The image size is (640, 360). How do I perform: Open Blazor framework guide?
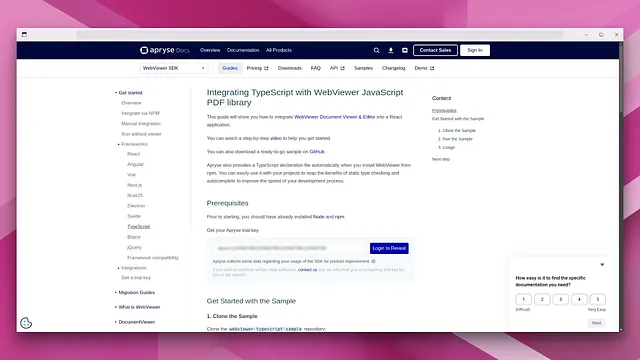(133, 237)
